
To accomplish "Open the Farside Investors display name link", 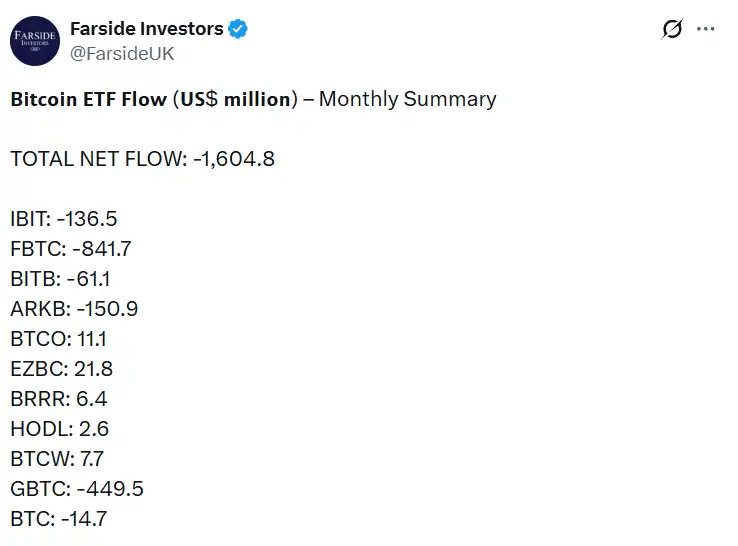I will pyautogui.click(x=146, y=29).
